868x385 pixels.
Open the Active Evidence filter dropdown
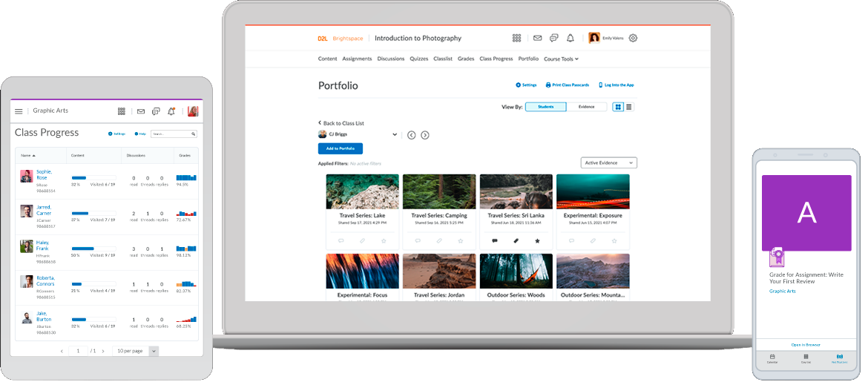pyautogui.click(x=608, y=162)
